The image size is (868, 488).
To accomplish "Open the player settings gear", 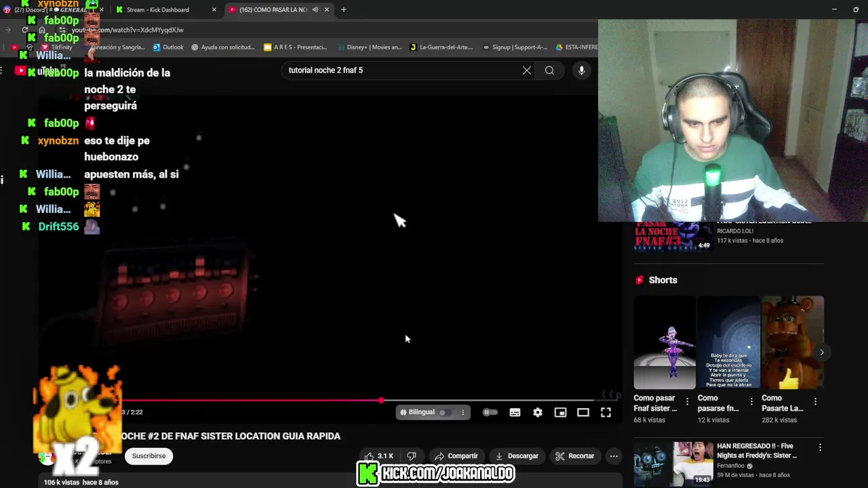I will coord(538,412).
